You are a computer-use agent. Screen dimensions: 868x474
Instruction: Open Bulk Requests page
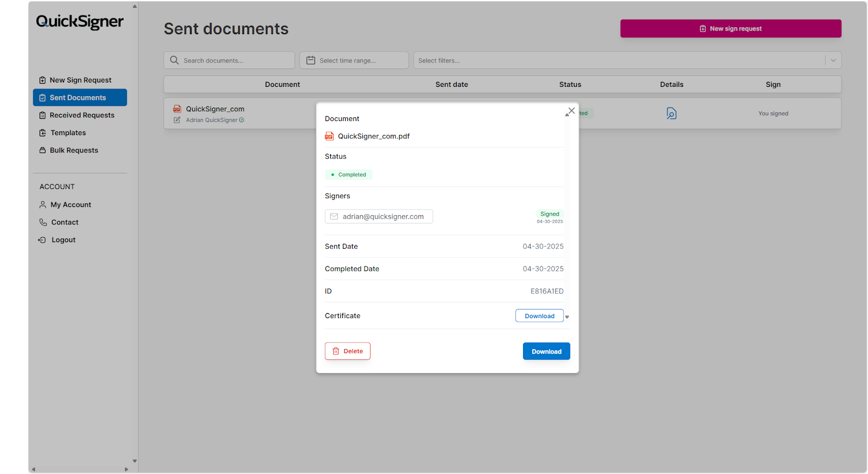click(74, 150)
